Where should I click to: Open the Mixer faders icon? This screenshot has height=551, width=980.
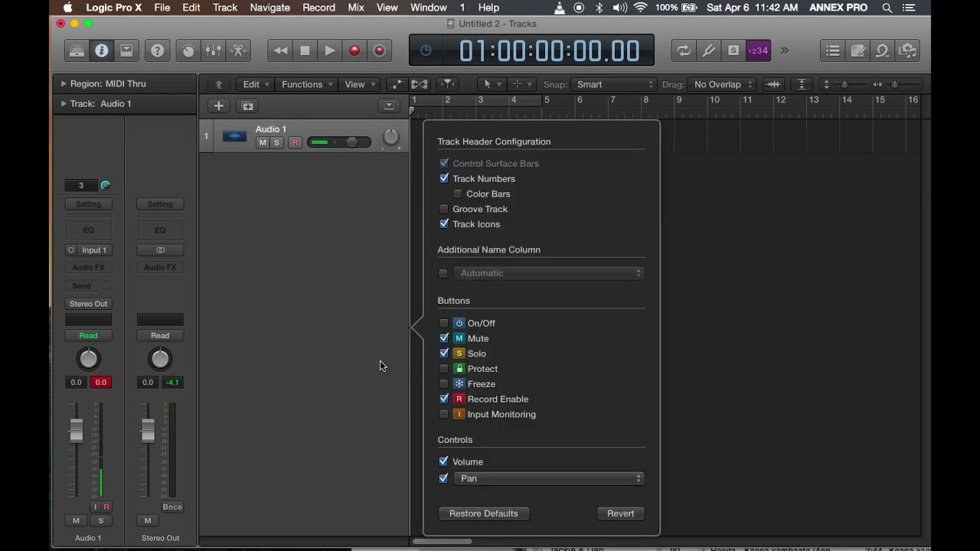pos(213,51)
